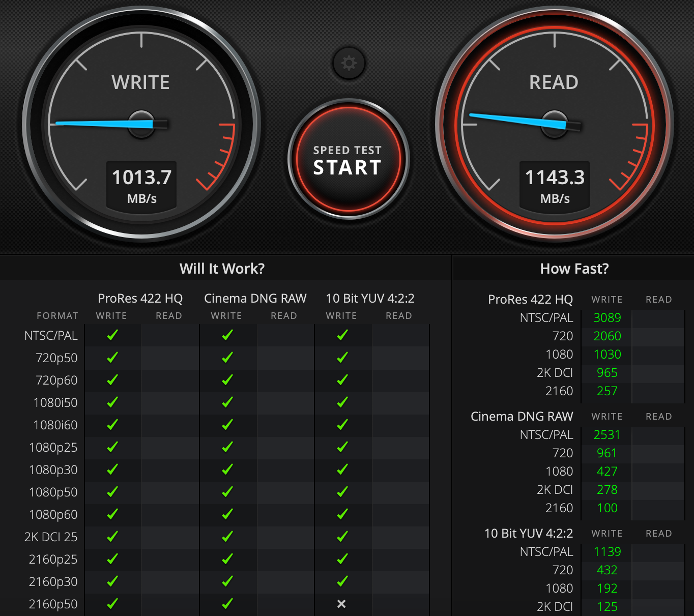Click the 1080p30 format row label
This screenshot has height=616, width=694.
pyautogui.click(x=53, y=470)
